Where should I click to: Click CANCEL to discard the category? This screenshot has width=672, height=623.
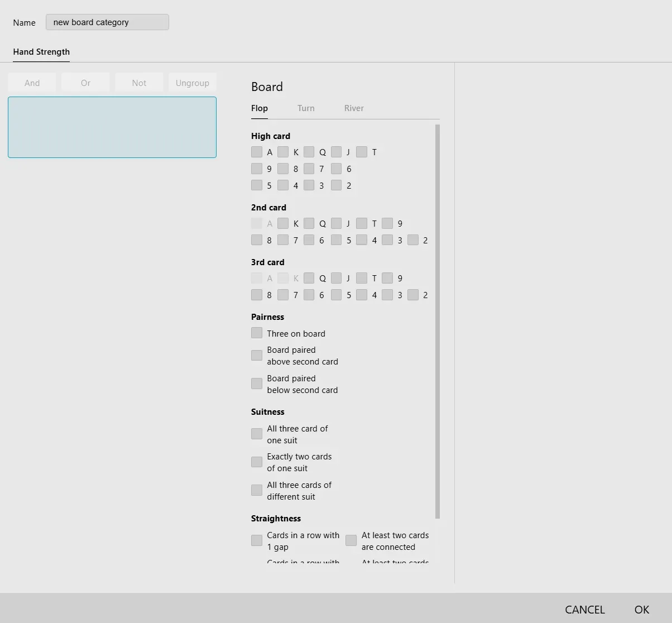584,610
